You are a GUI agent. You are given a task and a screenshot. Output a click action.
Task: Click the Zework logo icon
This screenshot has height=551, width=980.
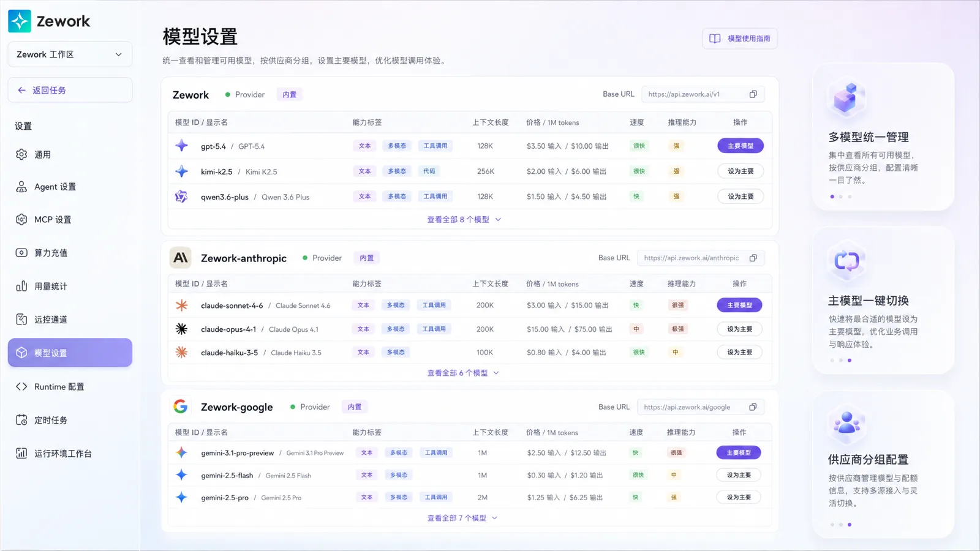tap(20, 21)
